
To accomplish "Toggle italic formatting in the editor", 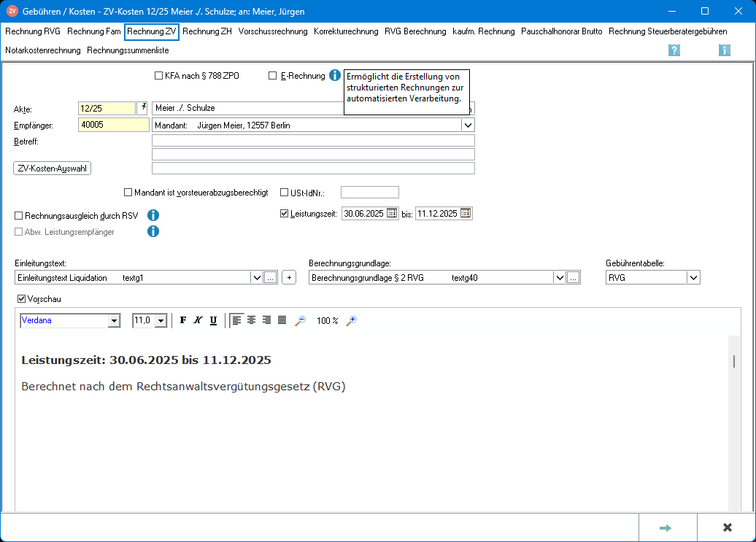I will point(198,320).
